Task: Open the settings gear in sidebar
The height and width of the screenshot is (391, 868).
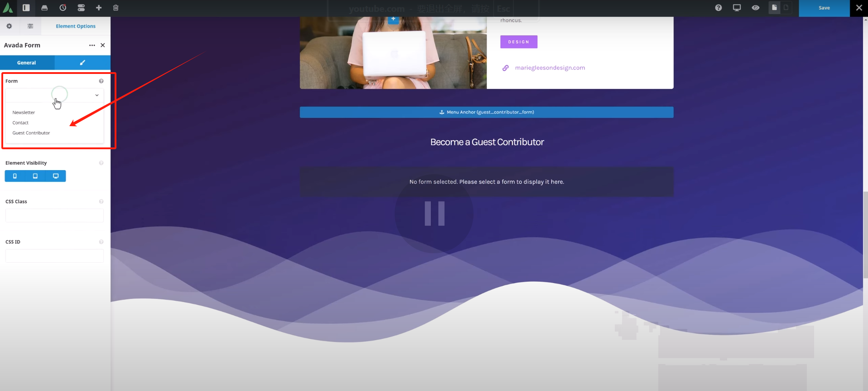Action: [9, 26]
